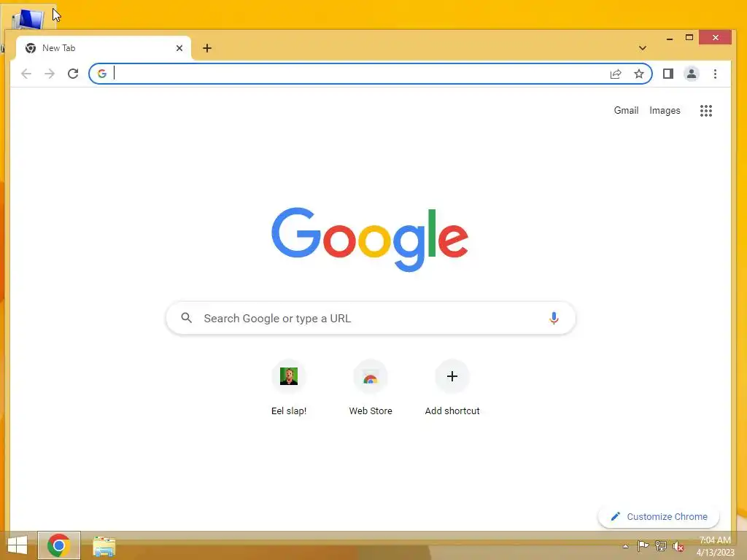
Task: Select the New Tab tab
Action: click(104, 48)
